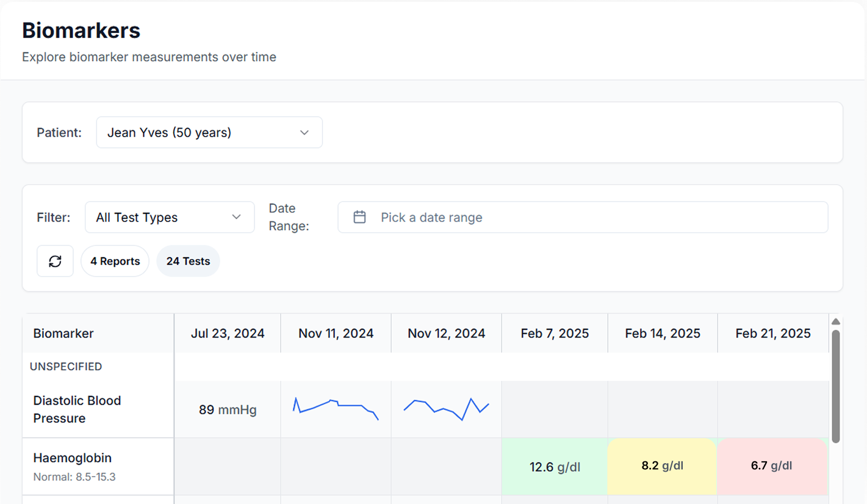Select the red 6.7 g/dl haemoglobin cell

tap(772, 466)
